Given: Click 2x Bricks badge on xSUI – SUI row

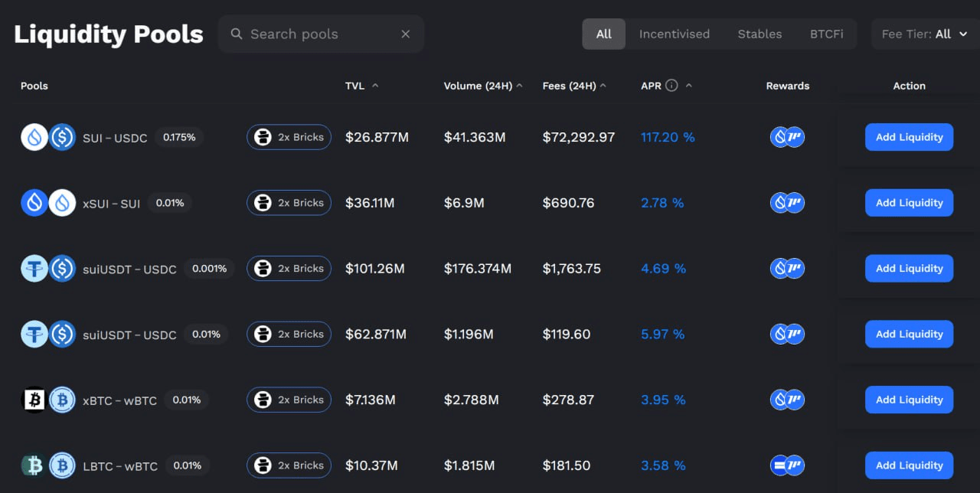Looking at the screenshot, I should click(x=289, y=203).
